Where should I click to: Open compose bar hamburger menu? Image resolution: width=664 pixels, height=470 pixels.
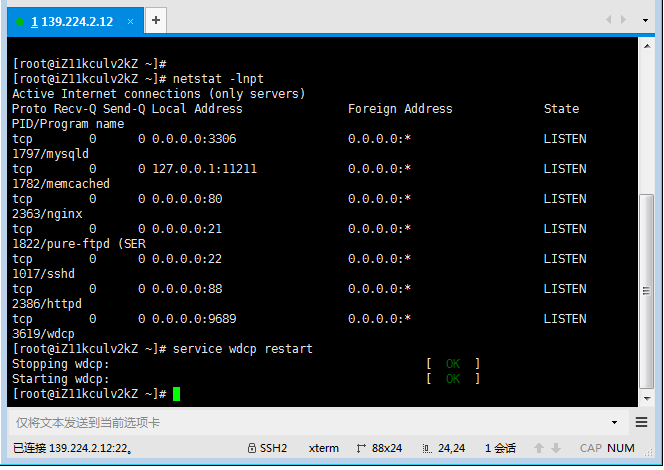click(x=642, y=422)
